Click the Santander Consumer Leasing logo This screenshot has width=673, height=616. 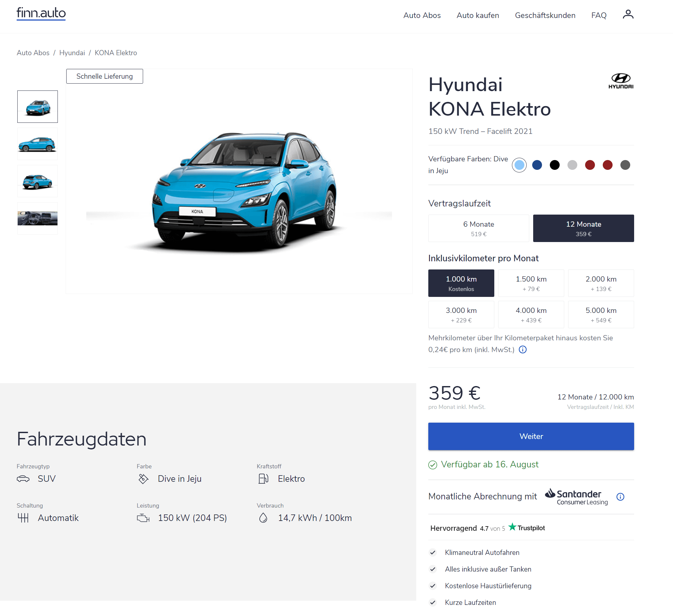(x=576, y=497)
